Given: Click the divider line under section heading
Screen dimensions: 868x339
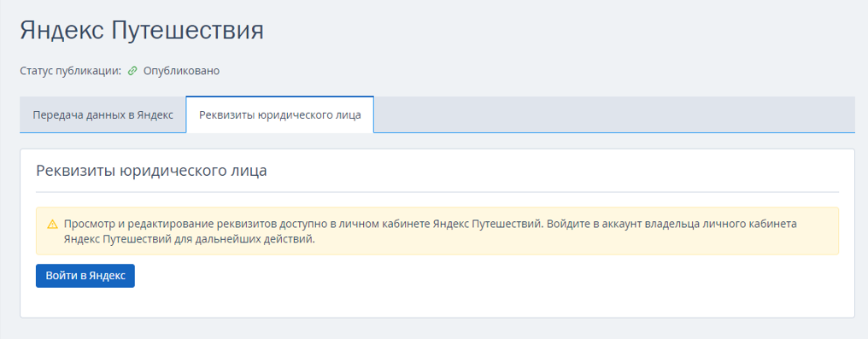Looking at the screenshot, I should (437, 192).
